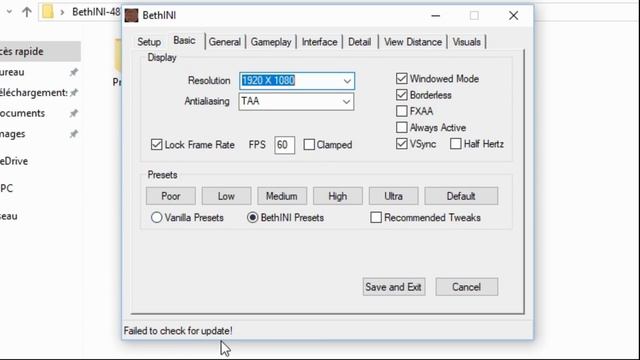Image resolution: width=640 pixels, height=360 pixels.
Task: Enable the Always Active checkbox
Action: pyautogui.click(x=402, y=127)
